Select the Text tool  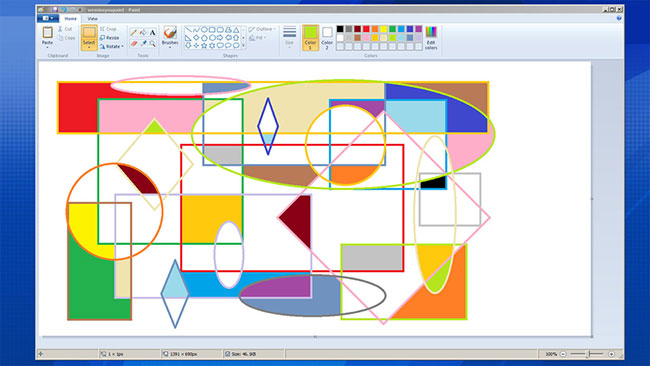click(153, 32)
